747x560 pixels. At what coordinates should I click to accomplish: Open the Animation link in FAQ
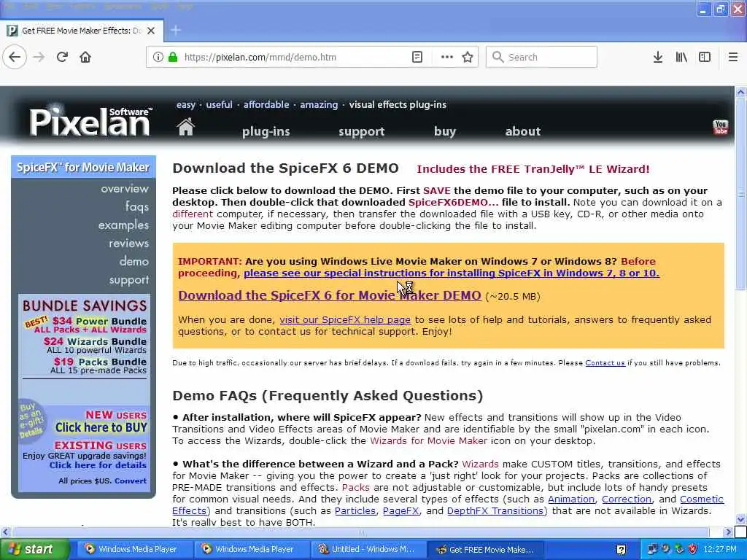571,499
